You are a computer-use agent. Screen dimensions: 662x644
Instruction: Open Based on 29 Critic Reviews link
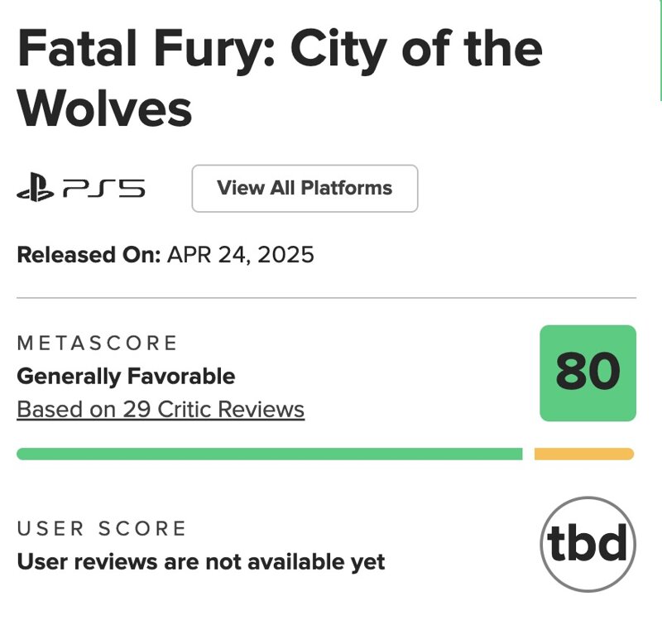click(x=161, y=409)
